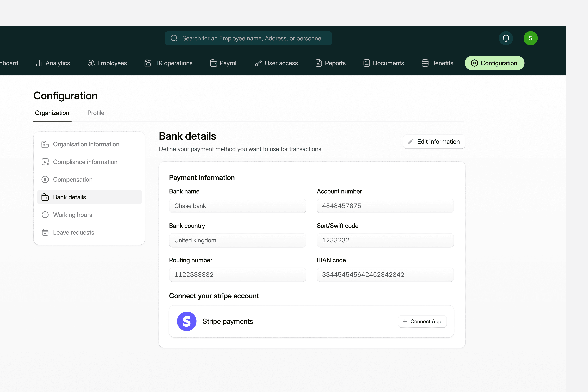Click the Stripe payments label
The width and height of the screenshot is (588, 392).
coord(227,321)
